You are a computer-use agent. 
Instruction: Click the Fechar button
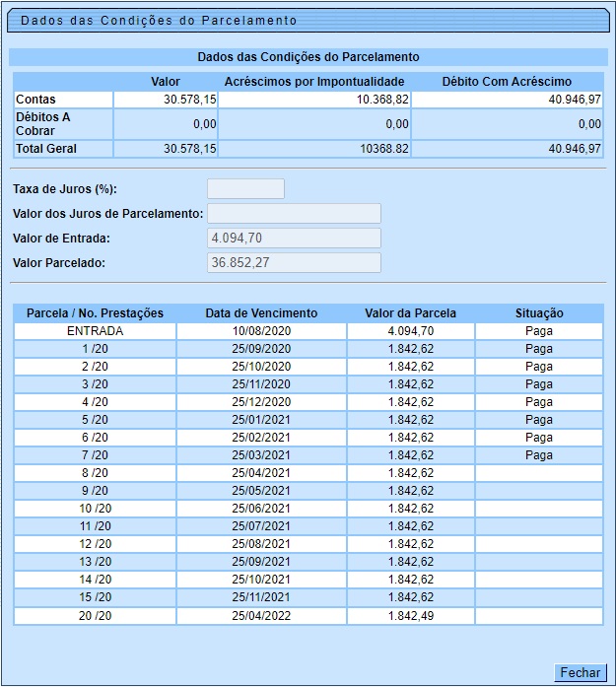[580, 672]
